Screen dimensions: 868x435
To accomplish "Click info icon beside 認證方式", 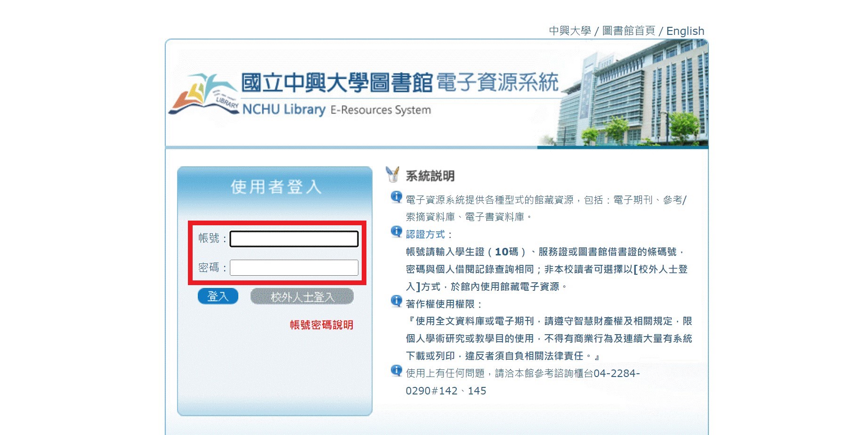I will tap(397, 231).
